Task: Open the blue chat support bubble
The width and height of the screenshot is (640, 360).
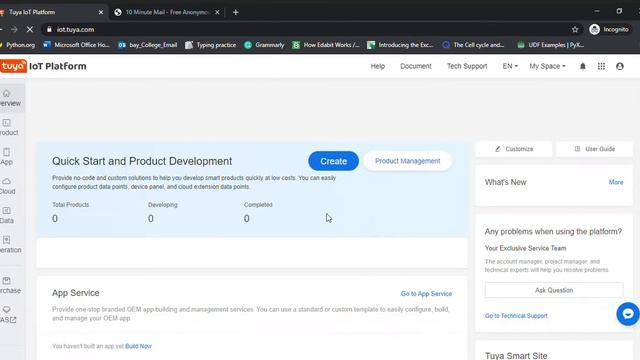Action: [x=628, y=314]
